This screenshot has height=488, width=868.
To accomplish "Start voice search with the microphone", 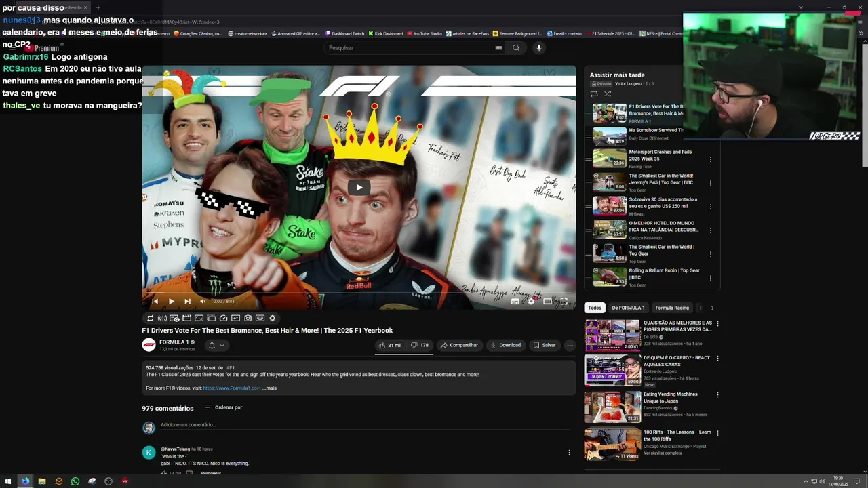I will [539, 48].
